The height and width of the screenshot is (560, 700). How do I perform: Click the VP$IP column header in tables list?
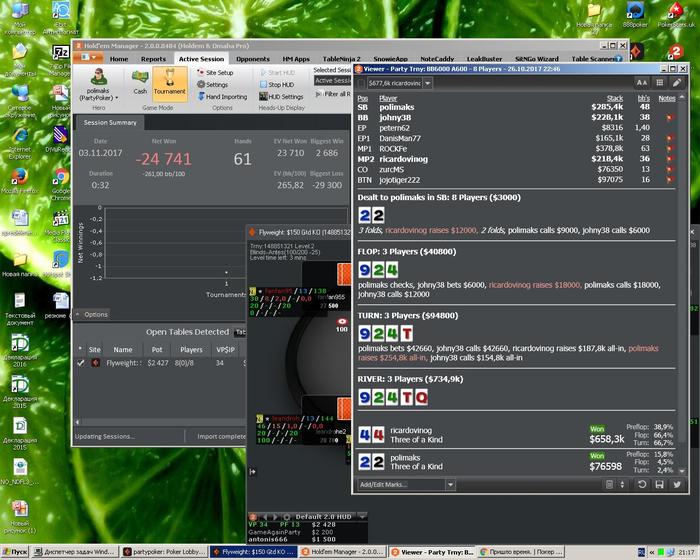225,350
